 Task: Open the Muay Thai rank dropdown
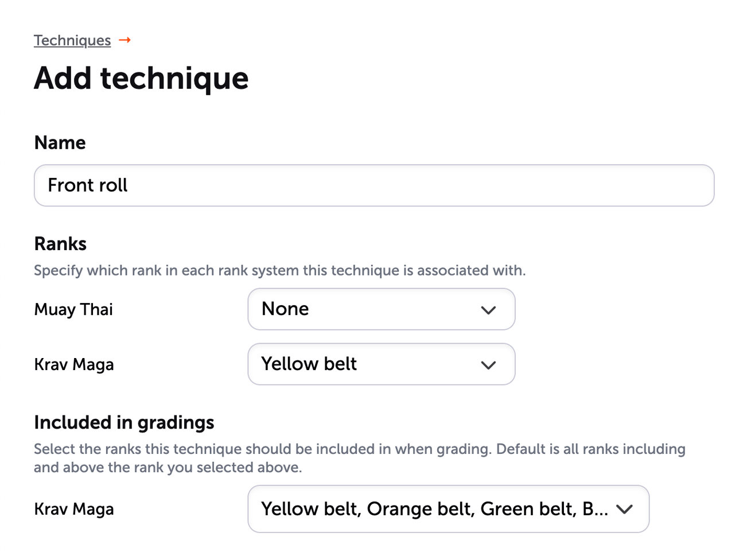click(x=381, y=309)
